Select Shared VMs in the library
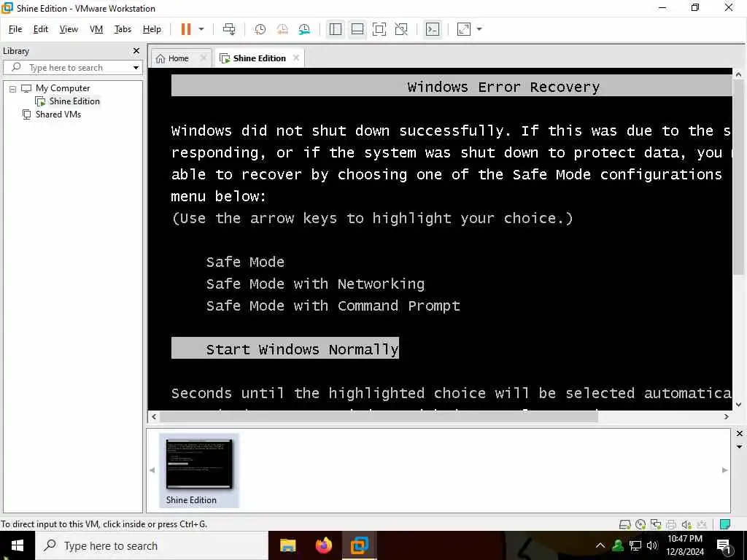Image resolution: width=747 pixels, height=560 pixels. 58,114
